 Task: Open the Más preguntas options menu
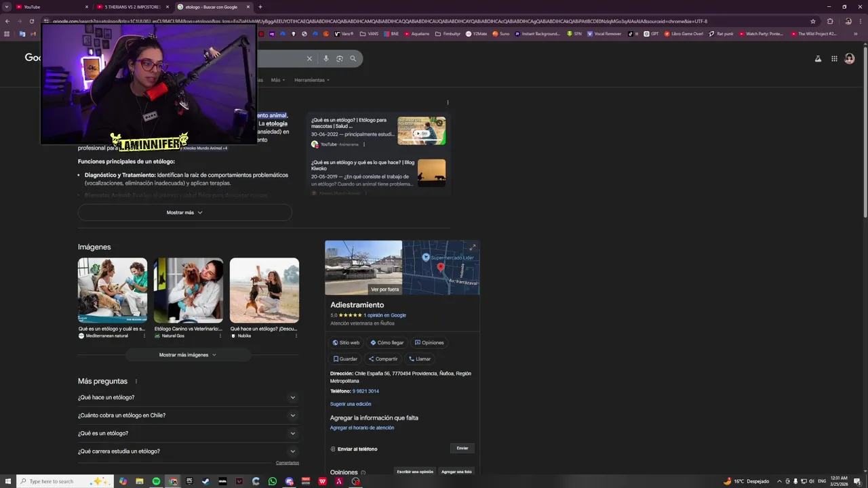tap(136, 382)
